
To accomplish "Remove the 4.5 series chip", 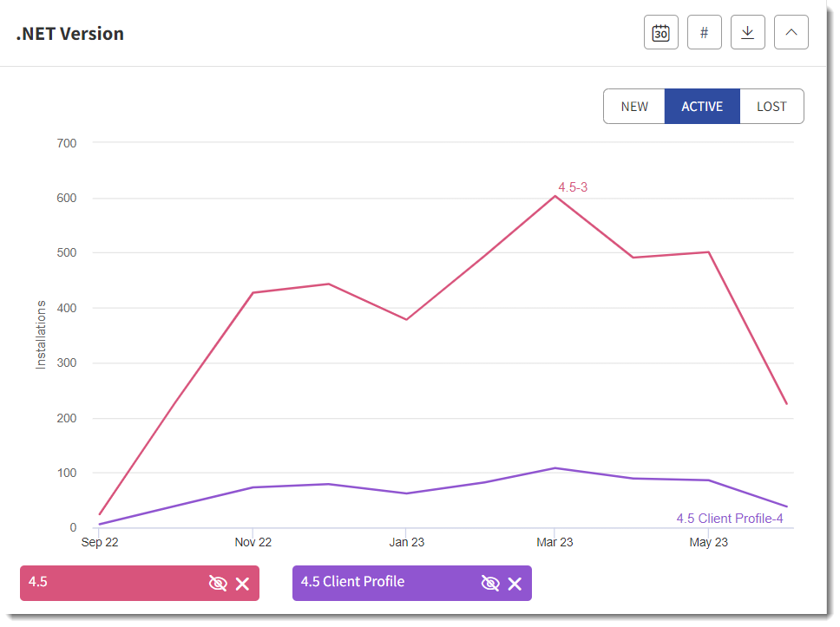I will pyautogui.click(x=242, y=584).
